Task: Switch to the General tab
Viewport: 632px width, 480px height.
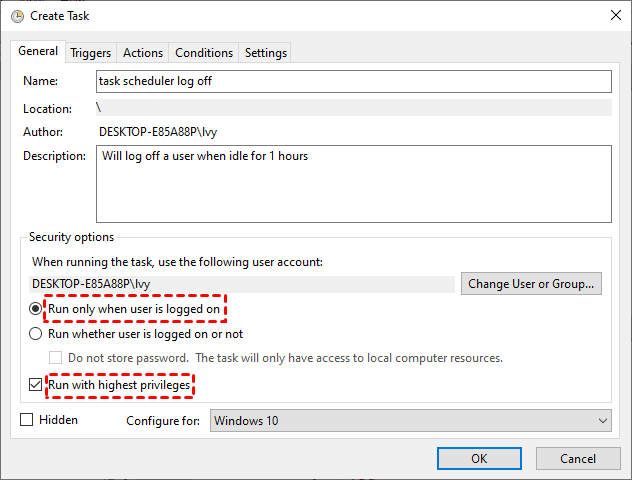Action: pos(38,51)
